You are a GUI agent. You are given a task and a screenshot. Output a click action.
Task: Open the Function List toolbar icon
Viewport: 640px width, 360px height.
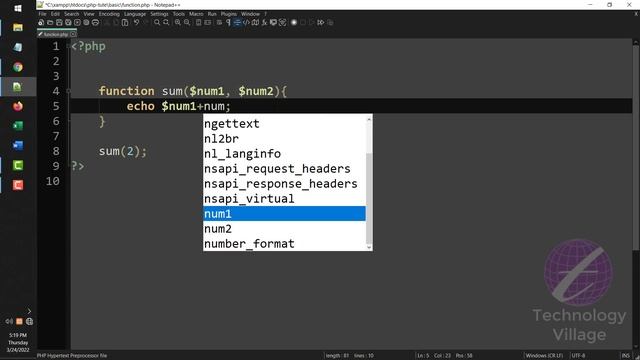pyautogui.click(x=264, y=22)
